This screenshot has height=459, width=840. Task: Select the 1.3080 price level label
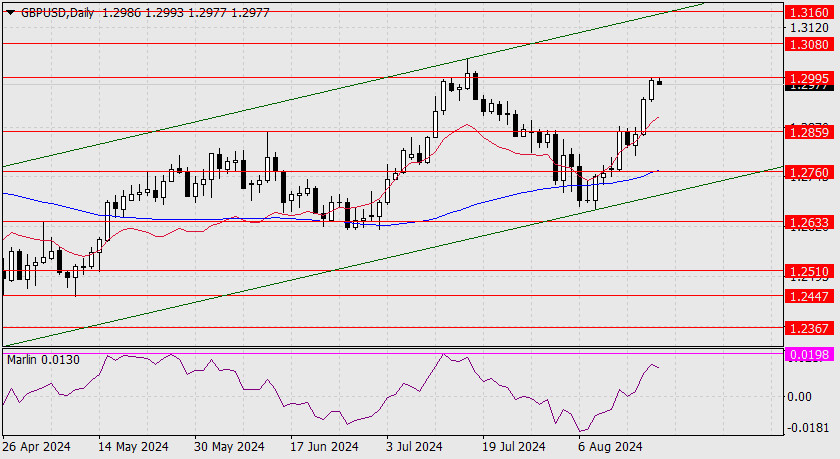809,44
